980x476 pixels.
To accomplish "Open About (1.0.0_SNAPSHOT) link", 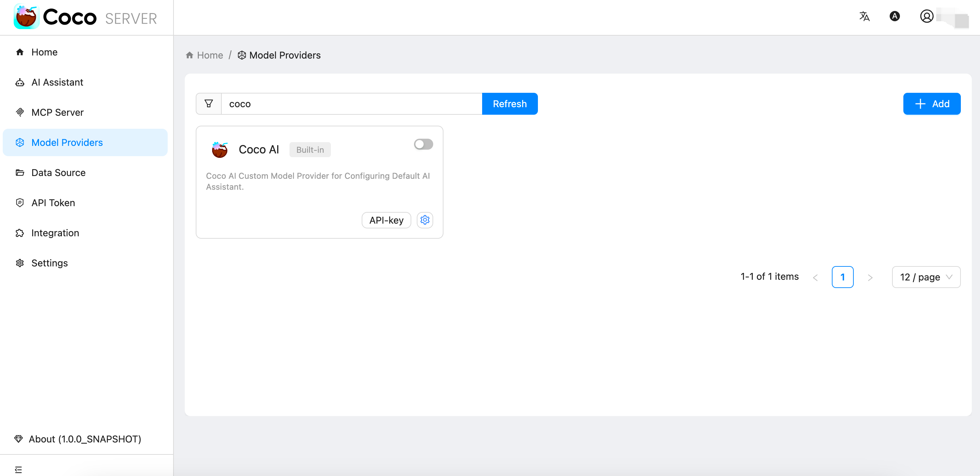I will tap(85, 439).
